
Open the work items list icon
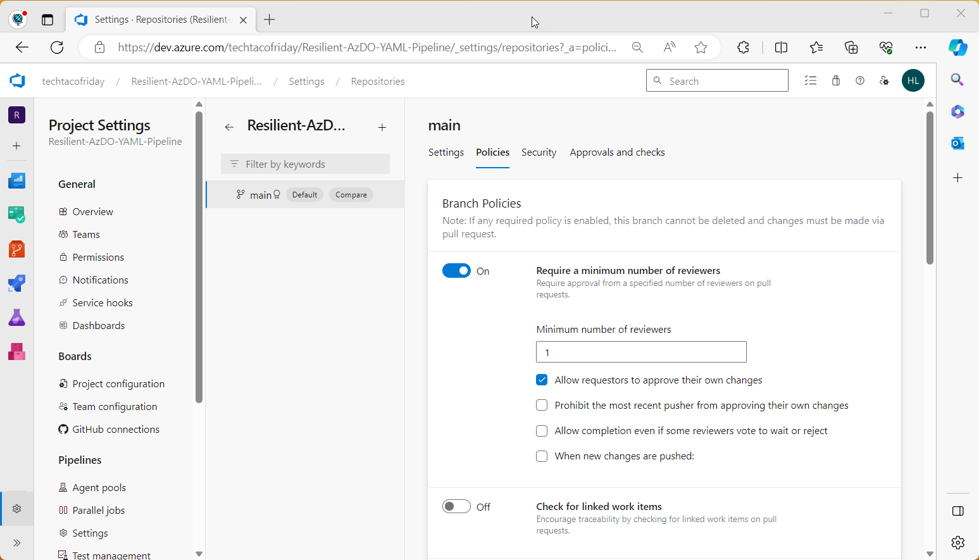tap(811, 81)
